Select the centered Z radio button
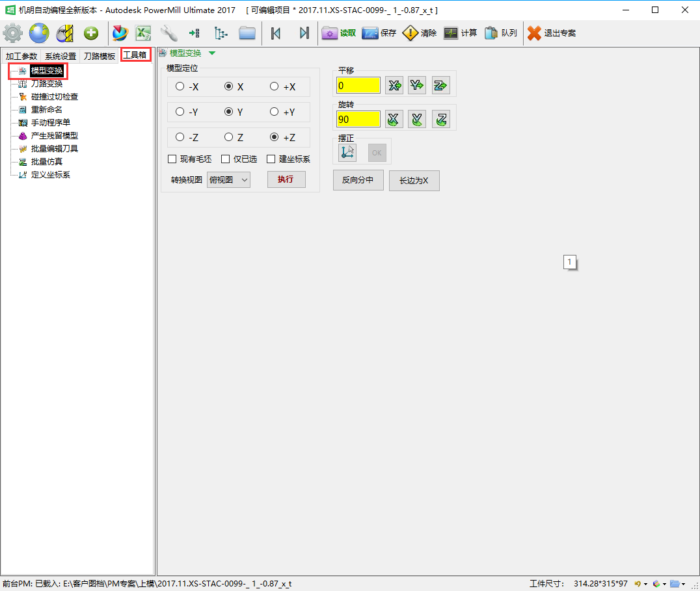Image resolution: width=700 pixels, height=591 pixels. click(228, 137)
